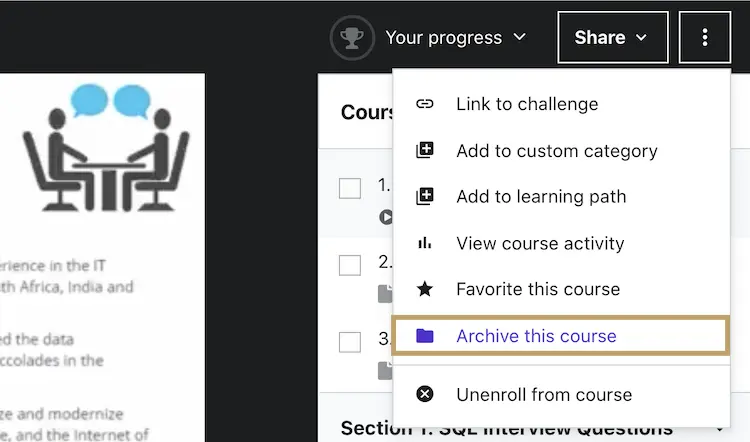
Task: Click the folder Archive icon
Action: coord(425,336)
